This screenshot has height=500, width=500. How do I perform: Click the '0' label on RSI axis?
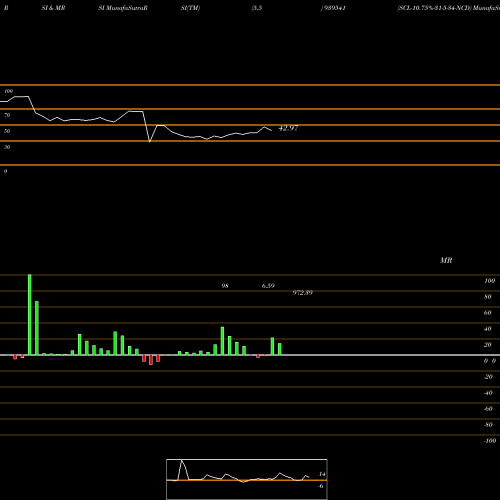click(5, 171)
